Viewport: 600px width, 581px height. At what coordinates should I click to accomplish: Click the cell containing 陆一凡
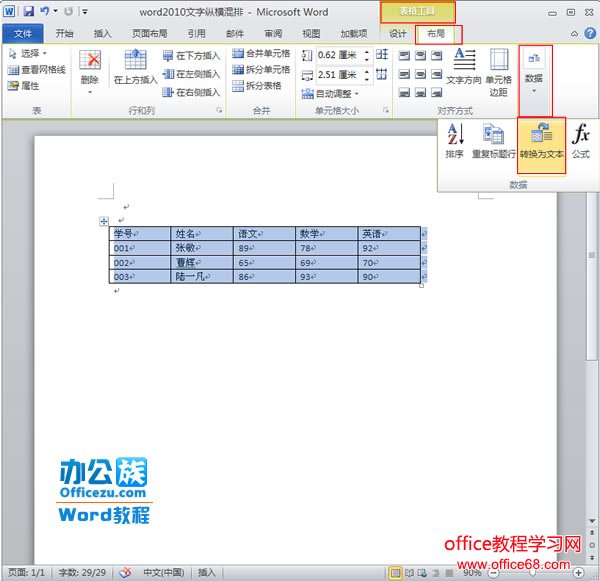[202, 276]
